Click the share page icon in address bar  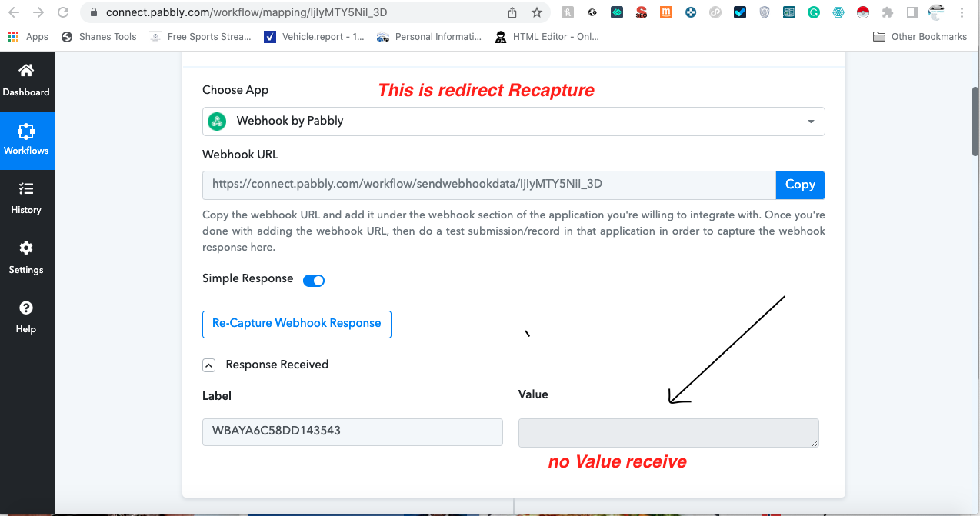pyautogui.click(x=512, y=12)
